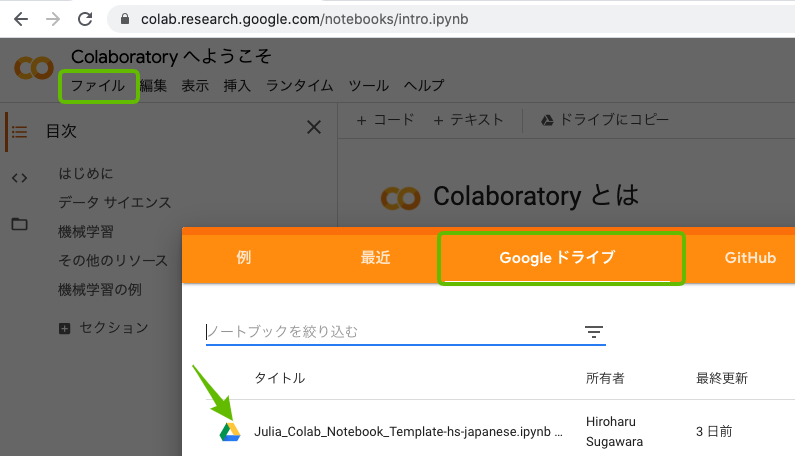Open the files folder sidebar icon
Viewport: 795px width, 456px height.
tap(19, 224)
